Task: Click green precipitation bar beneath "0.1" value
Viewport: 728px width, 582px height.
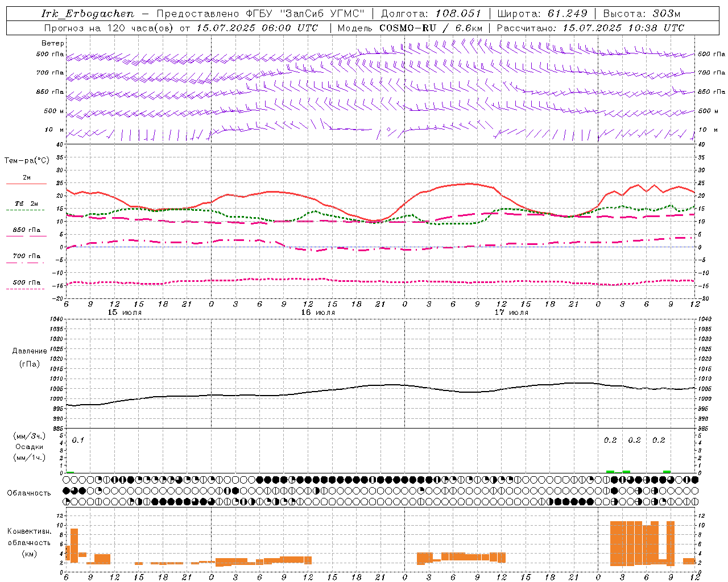Action: [70, 472]
